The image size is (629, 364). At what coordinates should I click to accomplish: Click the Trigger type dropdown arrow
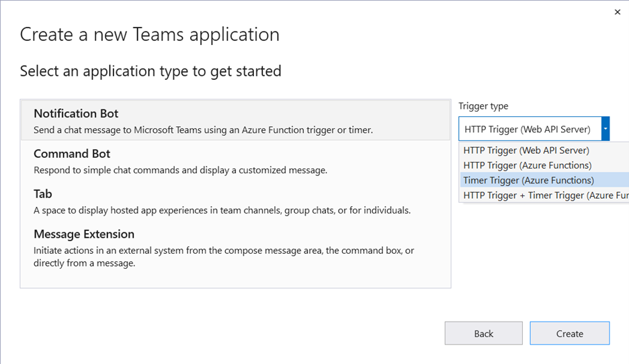(x=605, y=129)
